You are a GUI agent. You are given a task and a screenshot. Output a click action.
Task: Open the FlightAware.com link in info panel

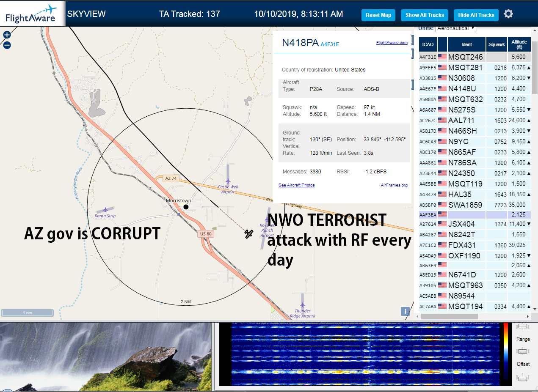point(392,42)
